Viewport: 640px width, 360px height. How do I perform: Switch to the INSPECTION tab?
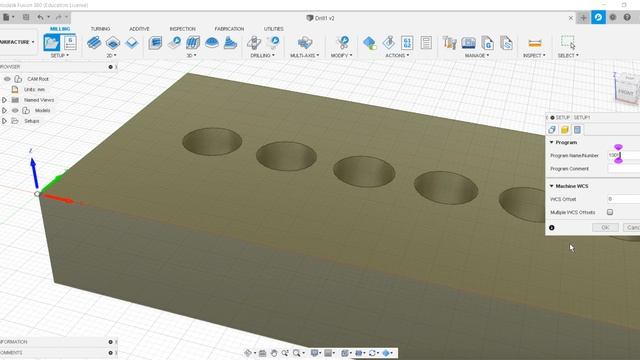[182, 29]
